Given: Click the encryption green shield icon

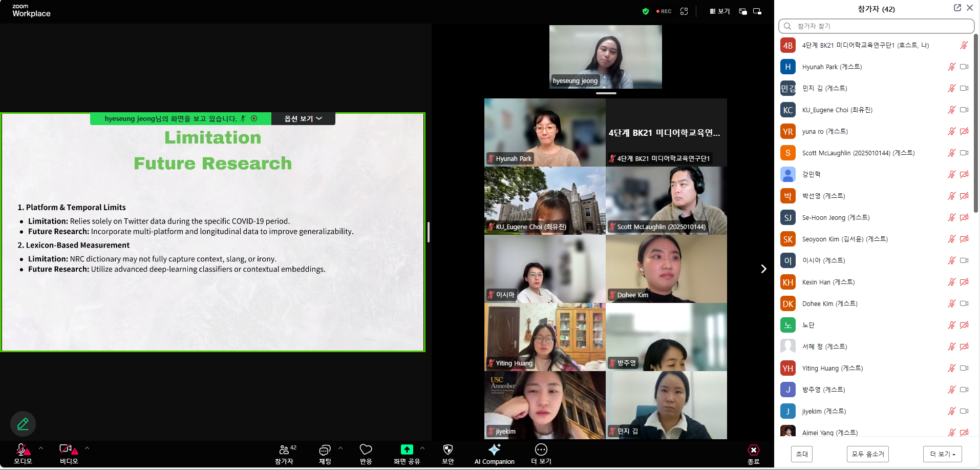Looking at the screenshot, I should pyautogui.click(x=645, y=11).
